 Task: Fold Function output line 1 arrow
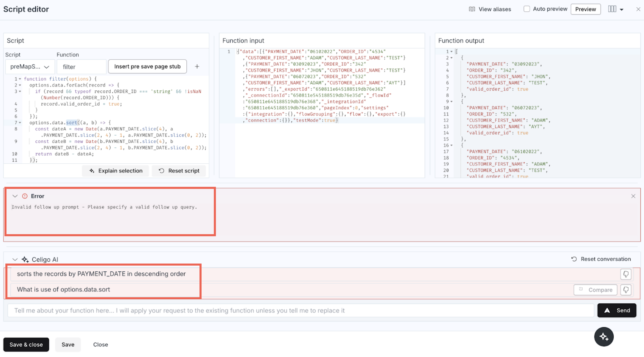[x=451, y=52]
